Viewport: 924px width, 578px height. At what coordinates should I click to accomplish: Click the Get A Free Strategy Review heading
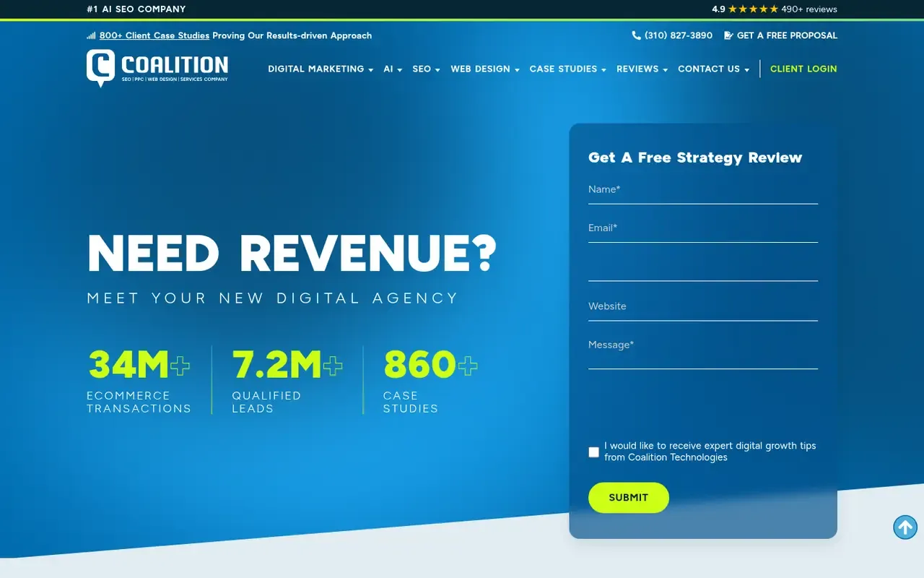click(695, 158)
